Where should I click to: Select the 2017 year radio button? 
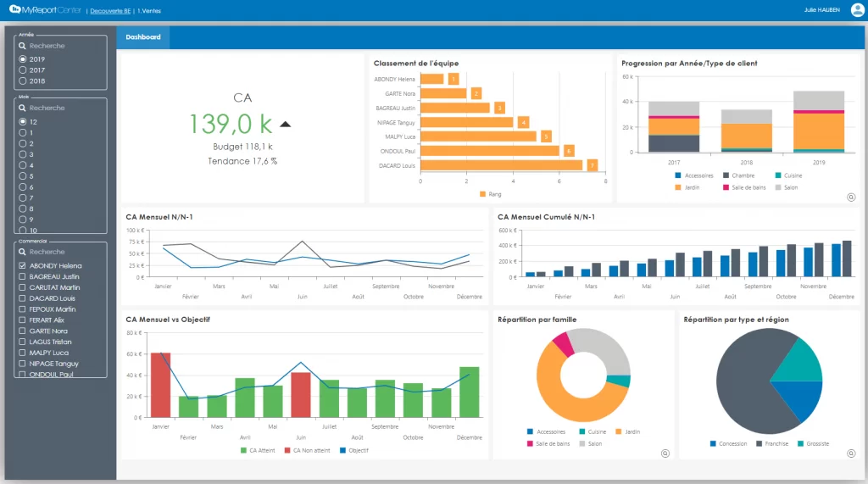23,70
